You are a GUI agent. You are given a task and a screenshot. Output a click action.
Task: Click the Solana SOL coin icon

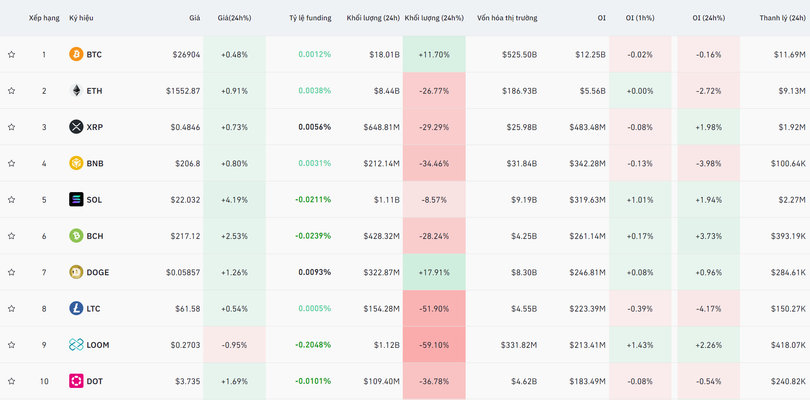76,200
